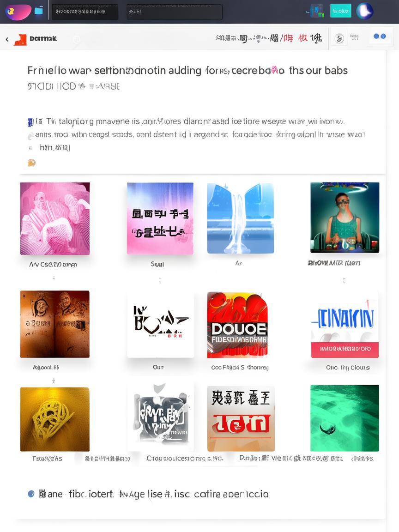399x532 pixels.
Task: Open the green water thumbnail
Action: click(345, 418)
